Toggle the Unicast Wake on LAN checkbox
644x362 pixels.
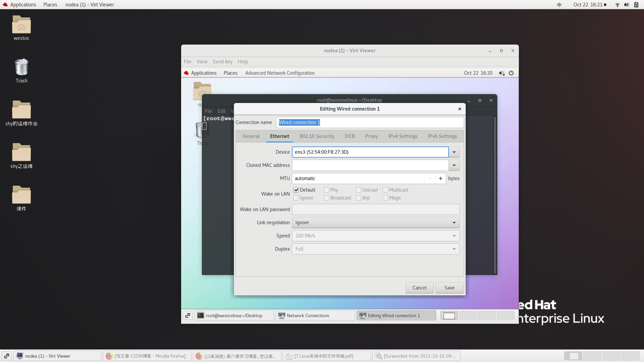click(359, 190)
